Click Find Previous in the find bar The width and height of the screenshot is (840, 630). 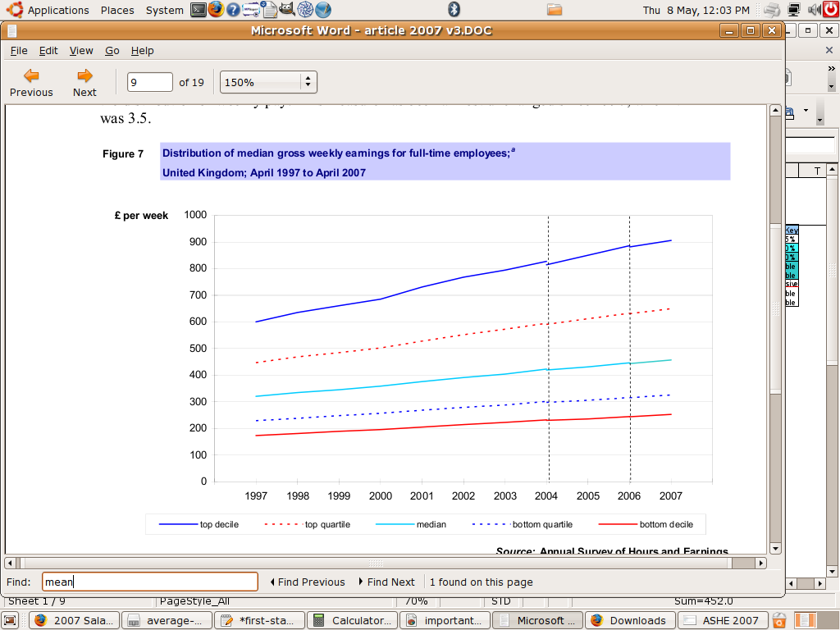[308, 582]
